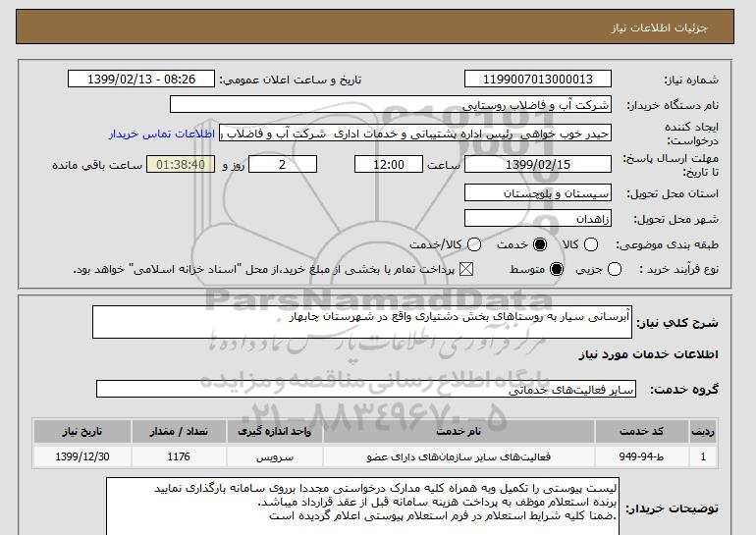Click the quantity cell 1176
This screenshot has height=535, width=756.
(x=179, y=456)
